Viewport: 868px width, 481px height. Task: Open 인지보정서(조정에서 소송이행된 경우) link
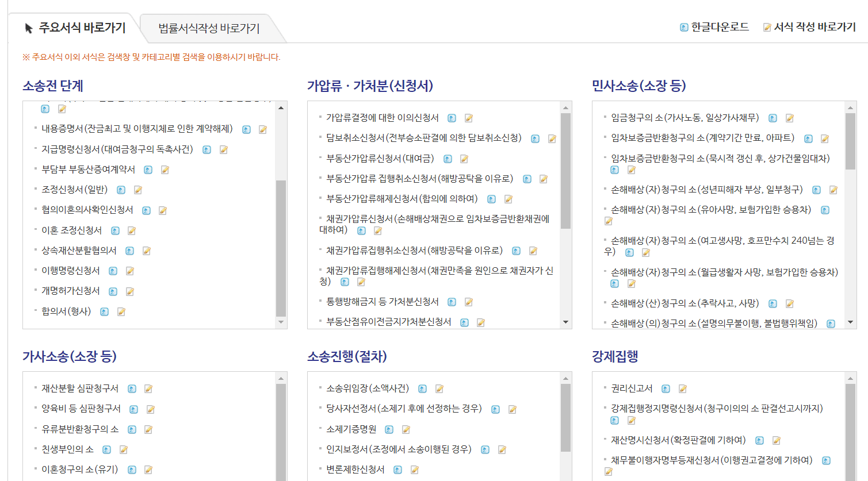tap(399, 449)
